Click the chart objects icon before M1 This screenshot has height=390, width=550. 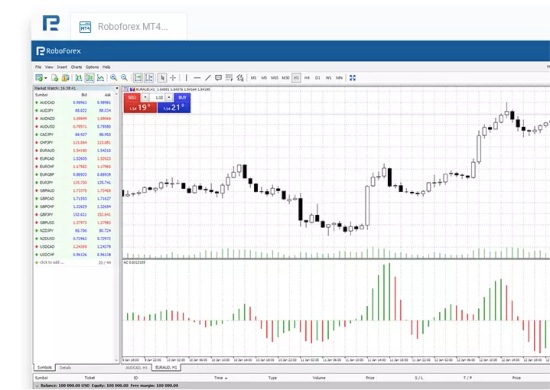pos(240,78)
